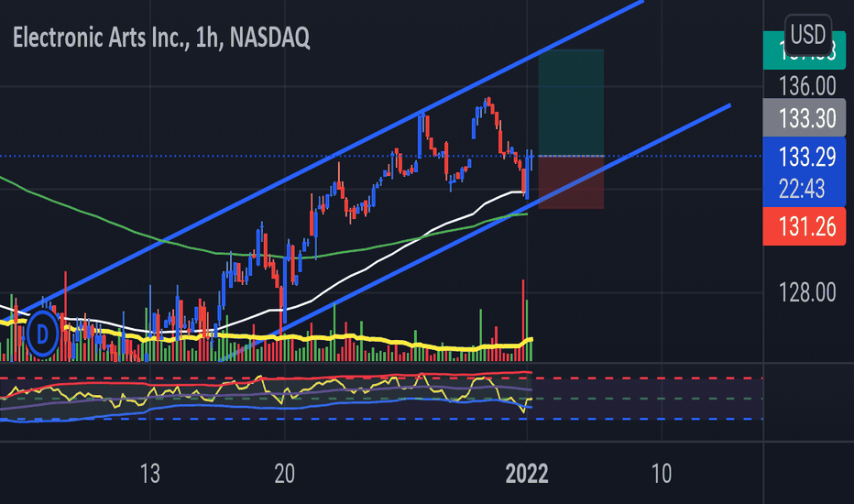Screen dimensions: 854x504
Task: Click the 20 date label on time axis
Action: point(285,474)
